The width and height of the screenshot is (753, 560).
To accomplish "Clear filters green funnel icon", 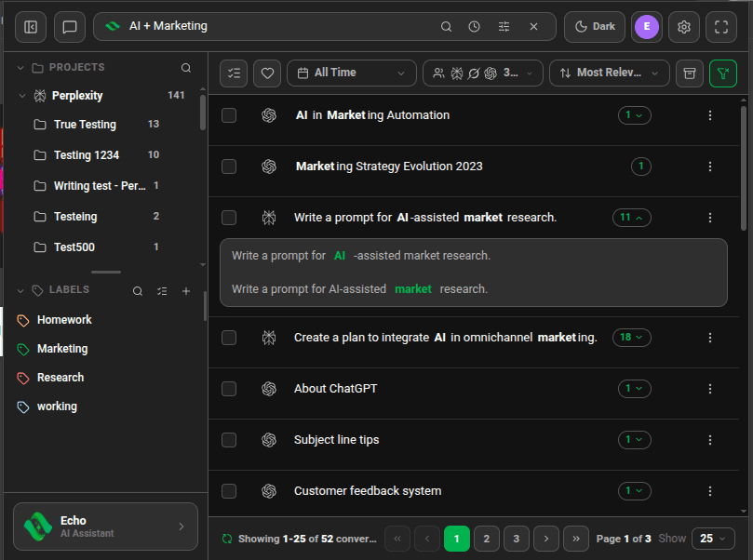I will (723, 73).
